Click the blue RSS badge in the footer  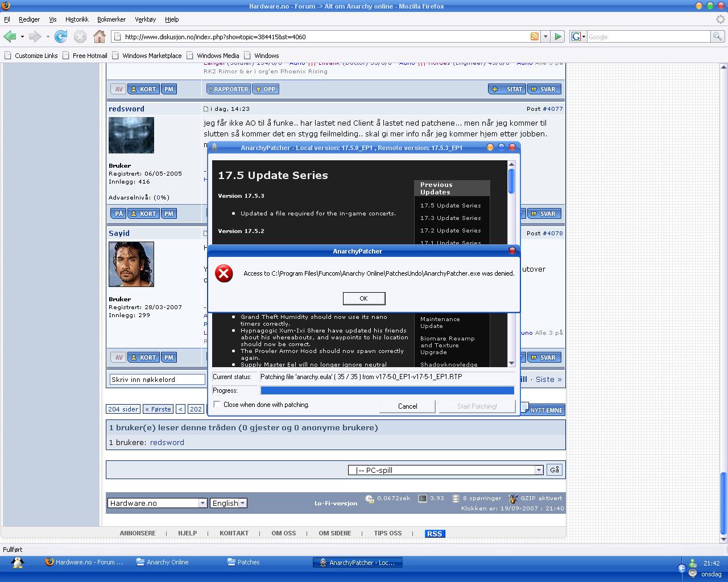pos(435,534)
